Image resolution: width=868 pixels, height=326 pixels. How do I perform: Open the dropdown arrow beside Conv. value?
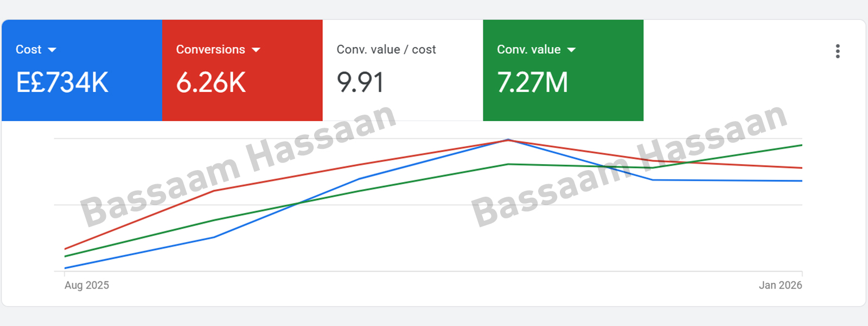[571, 50]
